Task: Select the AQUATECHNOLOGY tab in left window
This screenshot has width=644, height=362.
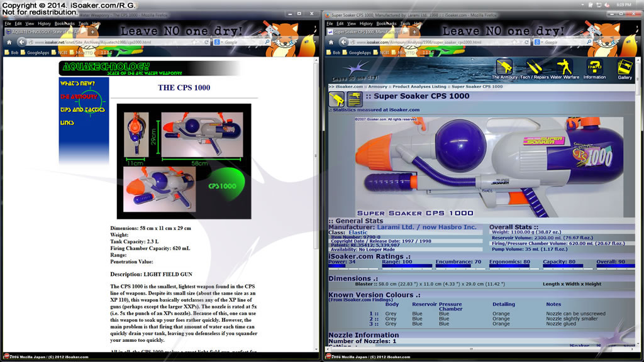Action: click(x=45, y=31)
